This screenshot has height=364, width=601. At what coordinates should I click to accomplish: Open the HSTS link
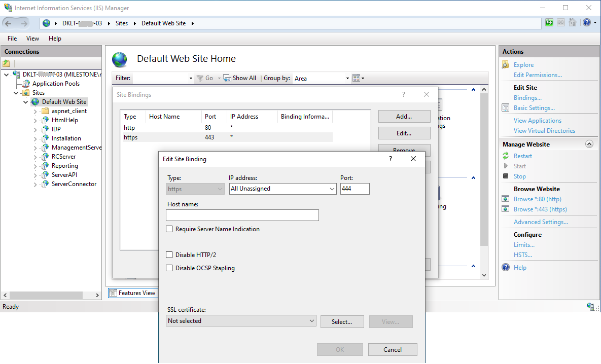click(523, 255)
